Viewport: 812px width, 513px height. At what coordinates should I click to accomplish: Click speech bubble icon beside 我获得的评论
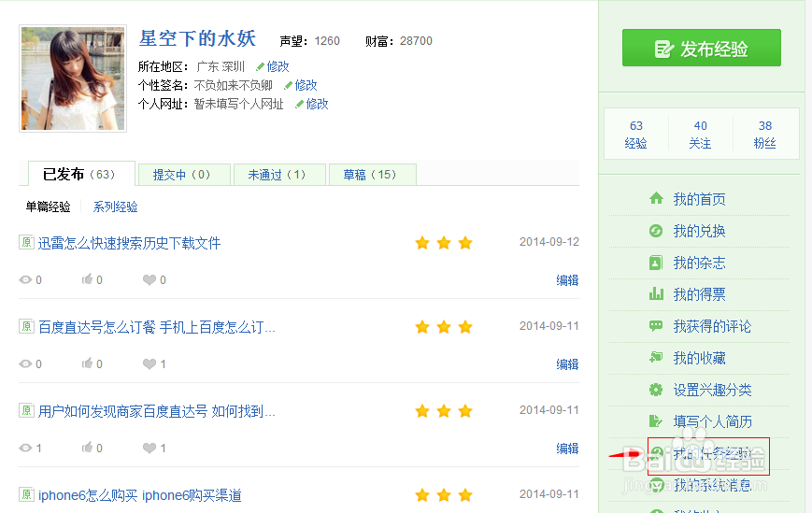(656, 325)
